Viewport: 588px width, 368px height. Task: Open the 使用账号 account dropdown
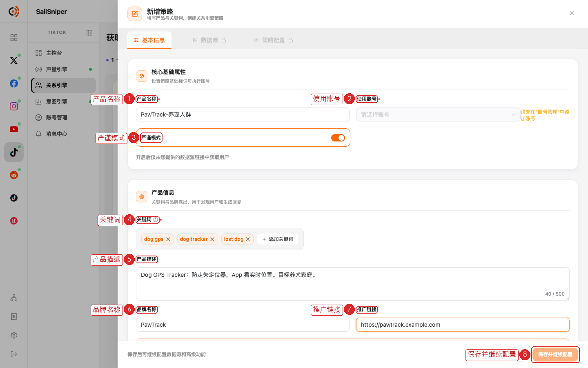(x=438, y=114)
